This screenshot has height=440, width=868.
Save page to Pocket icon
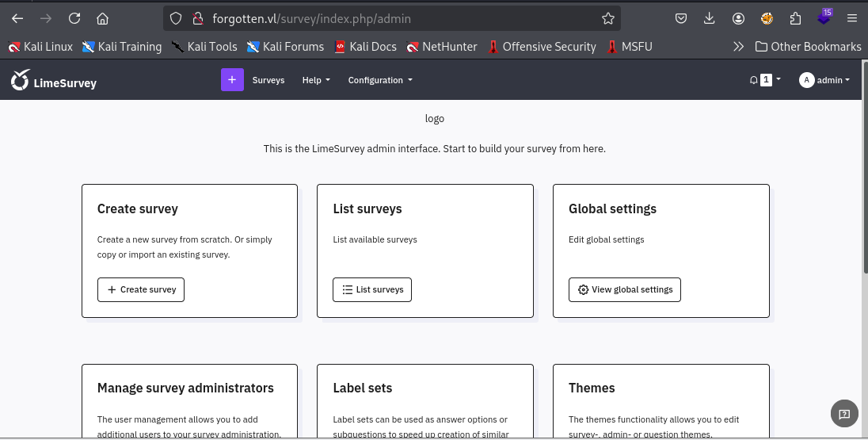(681, 18)
